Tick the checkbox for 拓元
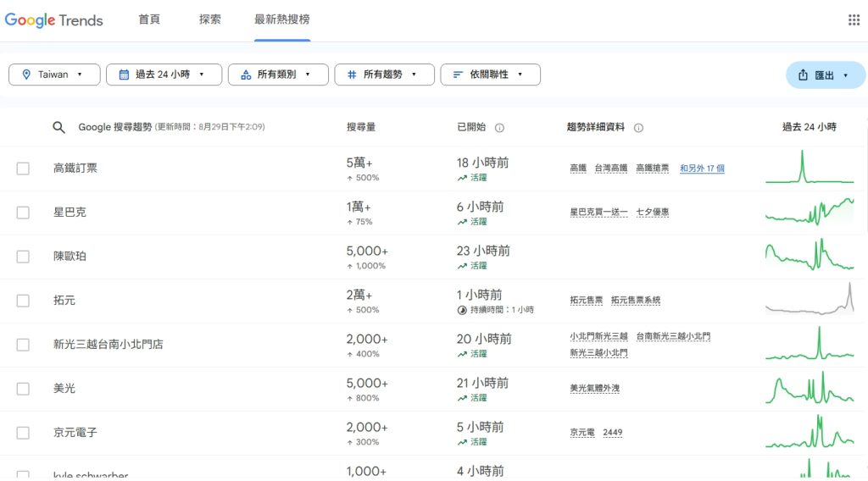The height and width of the screenshot is (481, 868). point(23,301)
